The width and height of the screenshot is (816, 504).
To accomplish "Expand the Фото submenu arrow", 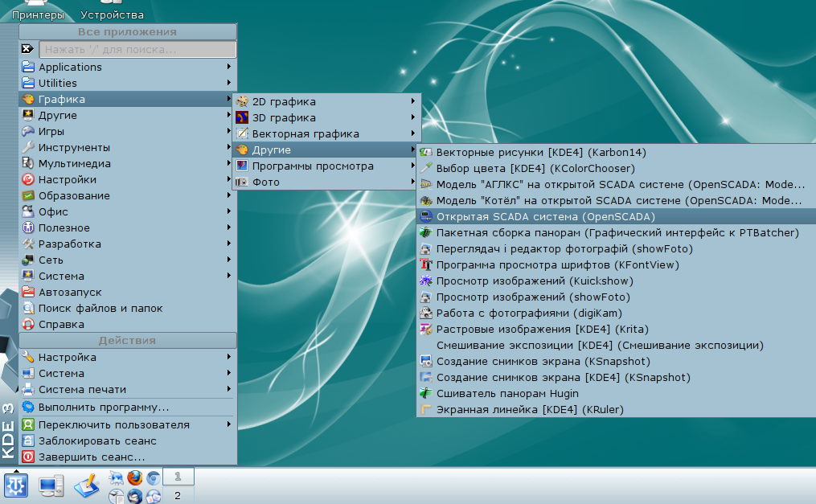I will point(412,182).
